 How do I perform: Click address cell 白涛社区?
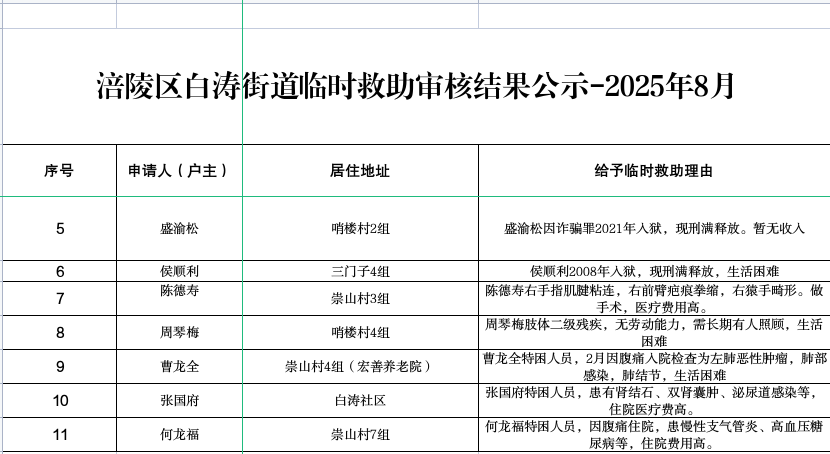point(360,401)
